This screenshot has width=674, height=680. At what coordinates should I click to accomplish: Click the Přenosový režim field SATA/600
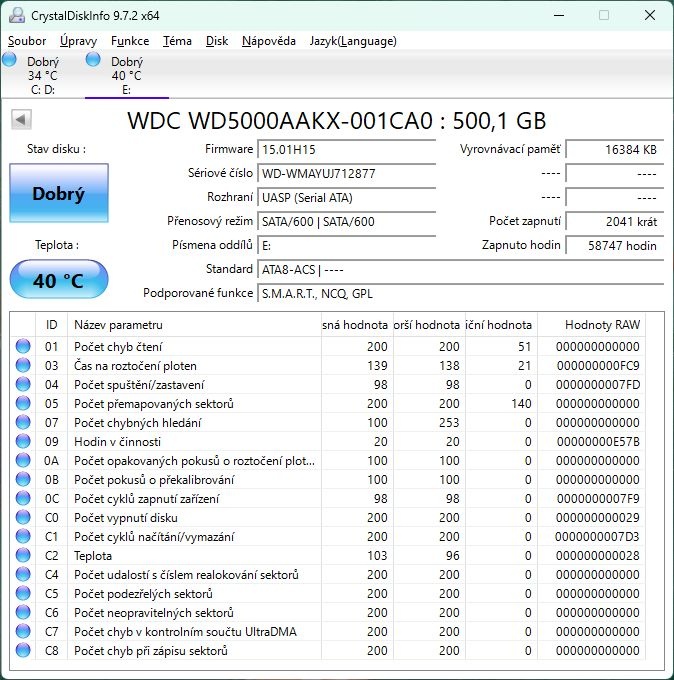point(347,222)
